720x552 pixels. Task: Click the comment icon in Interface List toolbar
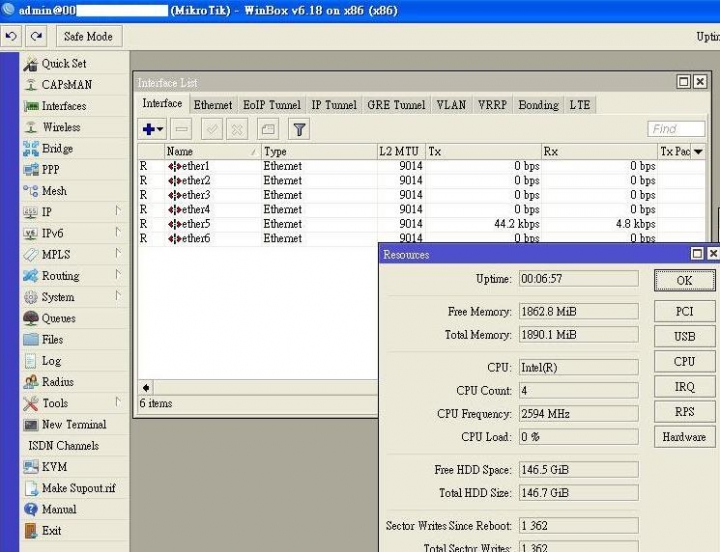click(267, 129)
